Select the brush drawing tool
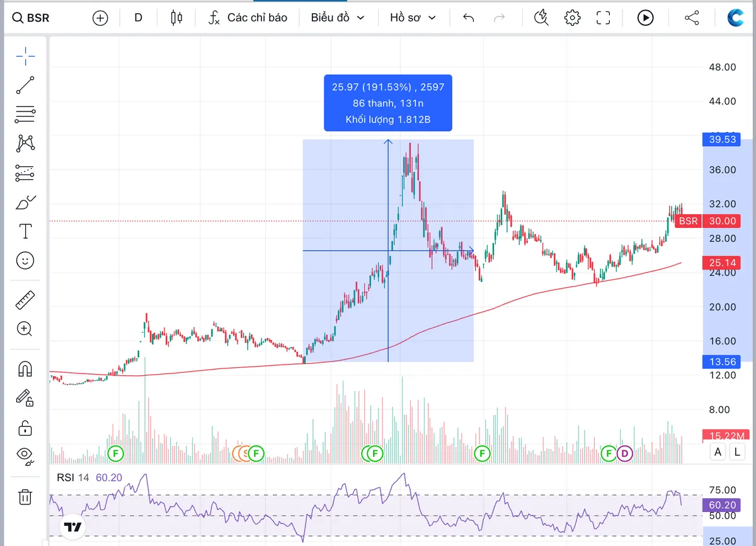756x546 pixels. (x=25, y=203)
